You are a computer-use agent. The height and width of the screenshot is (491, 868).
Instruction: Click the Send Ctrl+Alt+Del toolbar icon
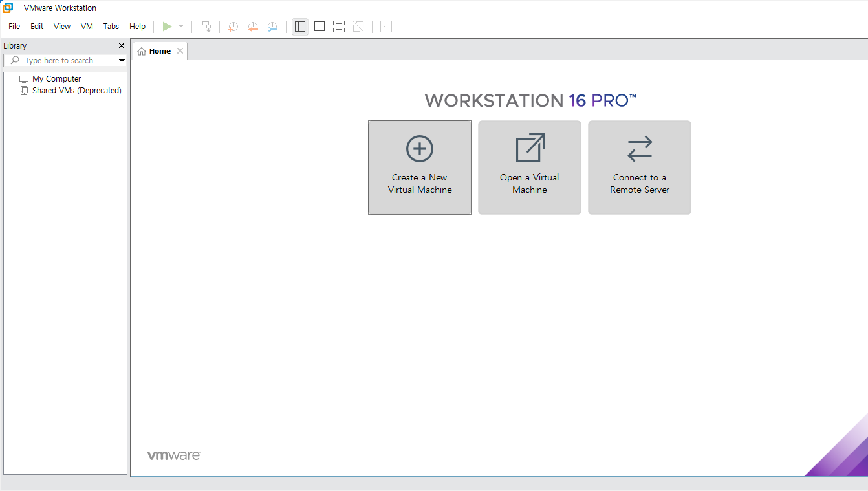206,27
